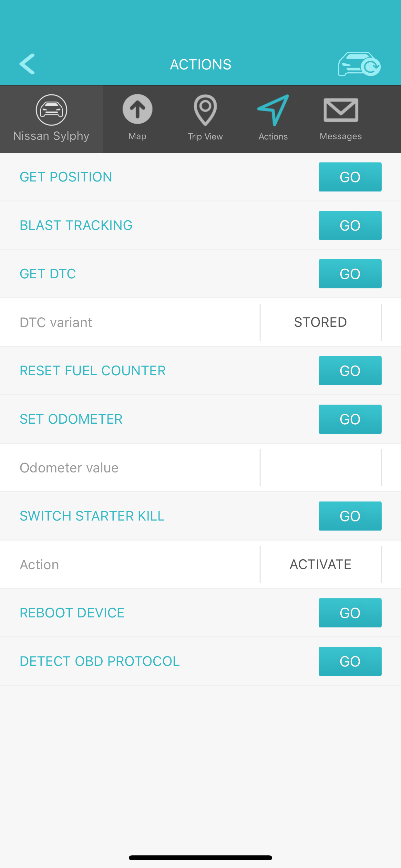The image size is (401, 868).
Task: Tap GO for Switch Starter Kill
Action: tap(350, 516)
